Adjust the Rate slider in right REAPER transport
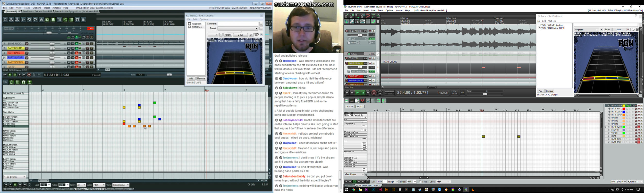 (485, 94)
